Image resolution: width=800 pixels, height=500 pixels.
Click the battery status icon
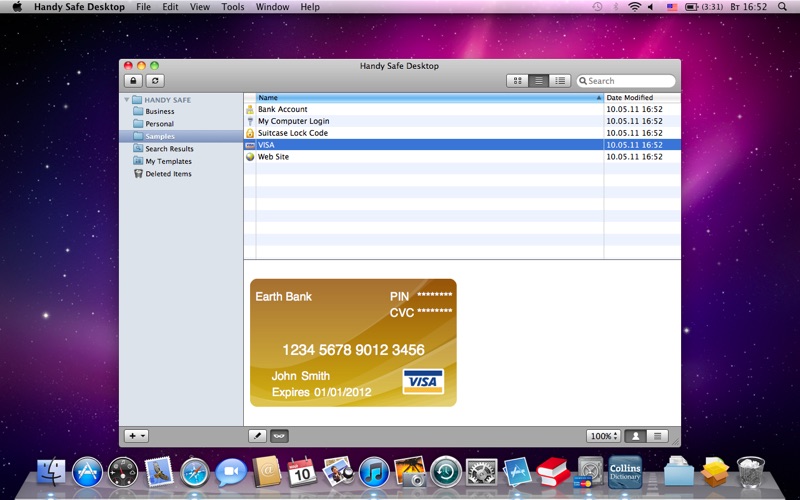click(691, 7)
